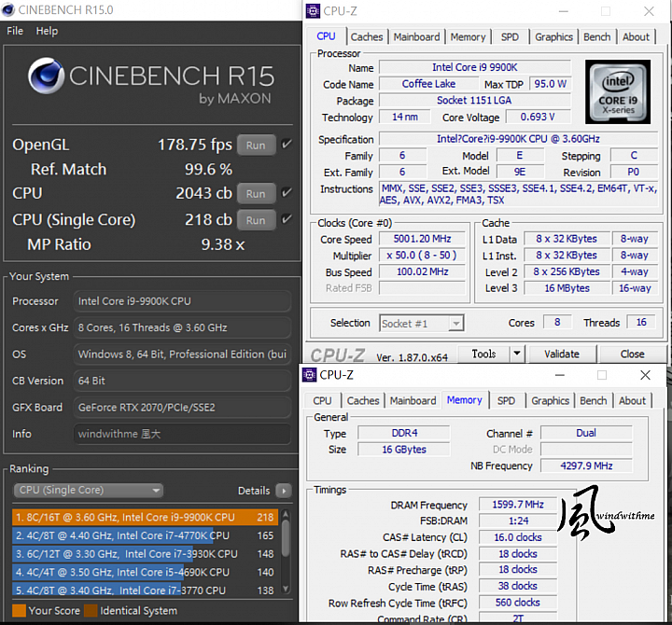The width and height of the screenshot is (672, 625).
Task: Click the ranking list scrollbar thumb
Action: coord(286,538)
